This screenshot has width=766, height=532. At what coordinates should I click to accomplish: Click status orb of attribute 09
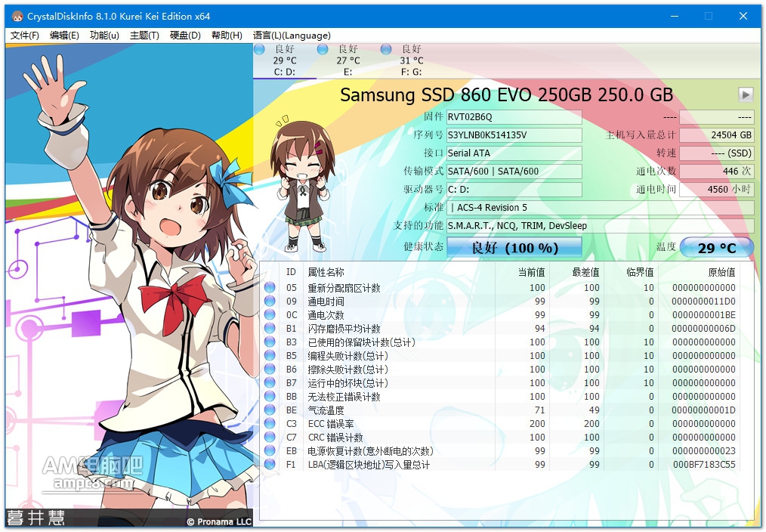click(270, 301)
